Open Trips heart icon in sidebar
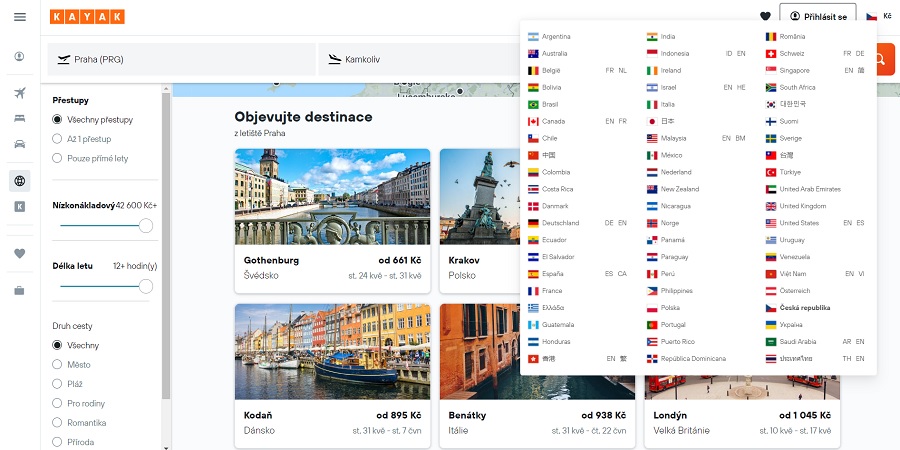Viewport: 900px width, 450px height. (x=20, y=253)
